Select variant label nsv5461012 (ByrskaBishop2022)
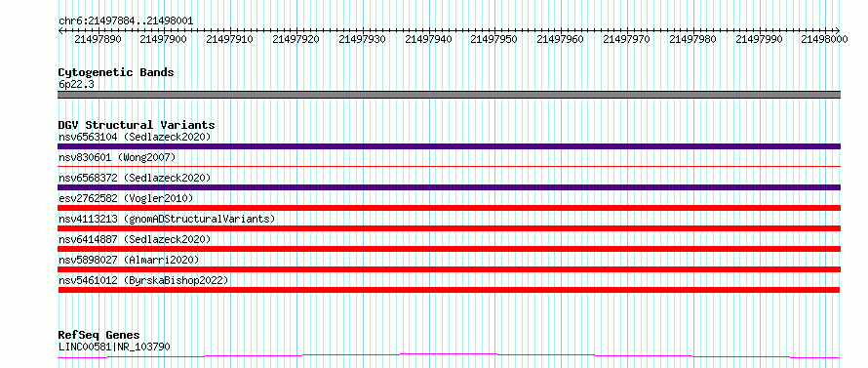Screen dimensions: 868x368 [143, 280]
